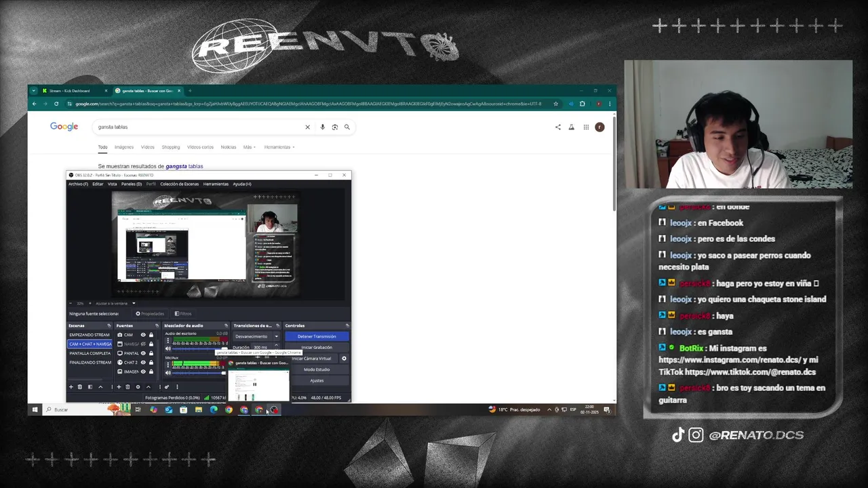Image resolution: width=868 pixels, height=488 pixels.
Task: Unlock the PANTAL source lock
Action: pos(151,353)
